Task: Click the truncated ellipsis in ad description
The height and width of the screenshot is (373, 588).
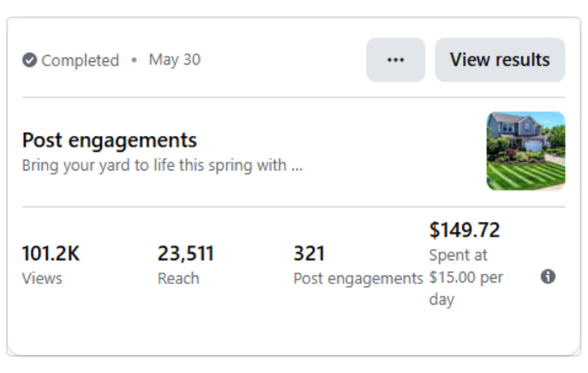Action: 297,166
